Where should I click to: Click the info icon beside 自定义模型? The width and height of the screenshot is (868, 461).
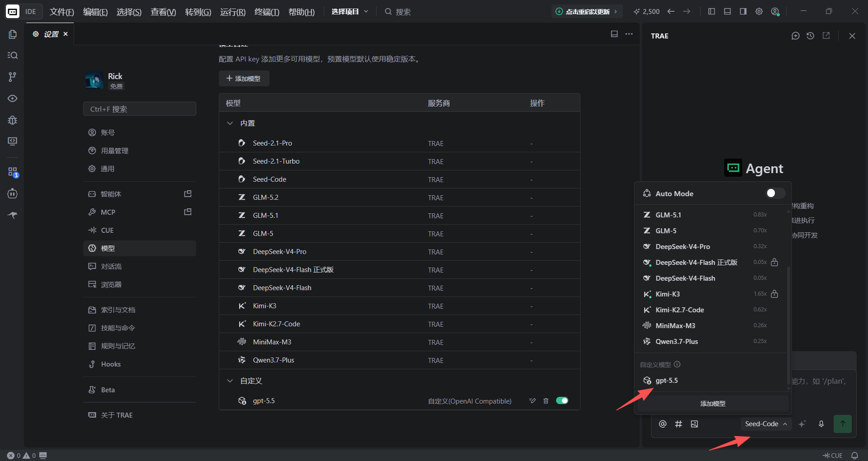pos(677,364)
